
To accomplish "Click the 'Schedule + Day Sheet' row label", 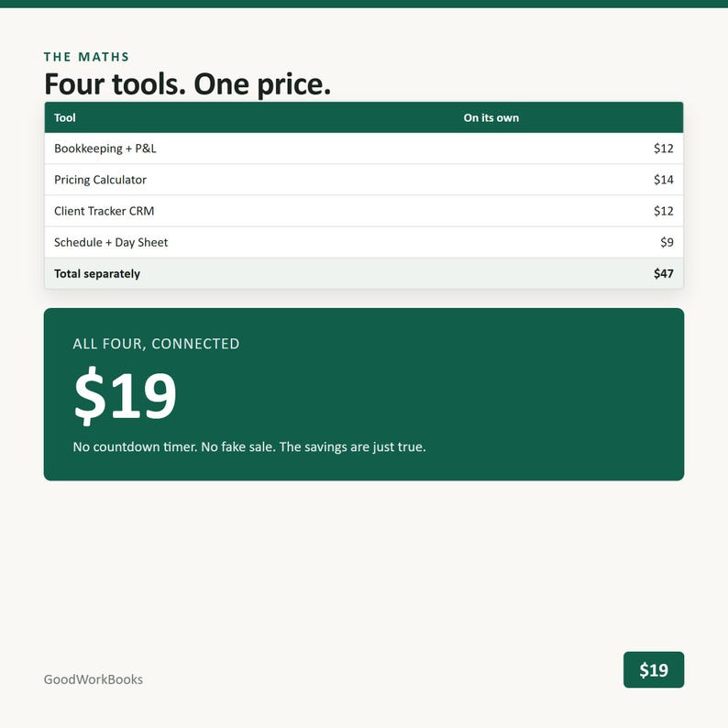I will pos(111,242).
